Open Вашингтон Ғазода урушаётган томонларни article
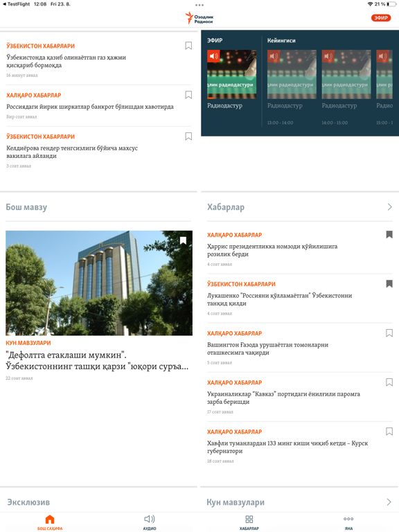This screenshot has width=399, height=532. click(267, 348)
